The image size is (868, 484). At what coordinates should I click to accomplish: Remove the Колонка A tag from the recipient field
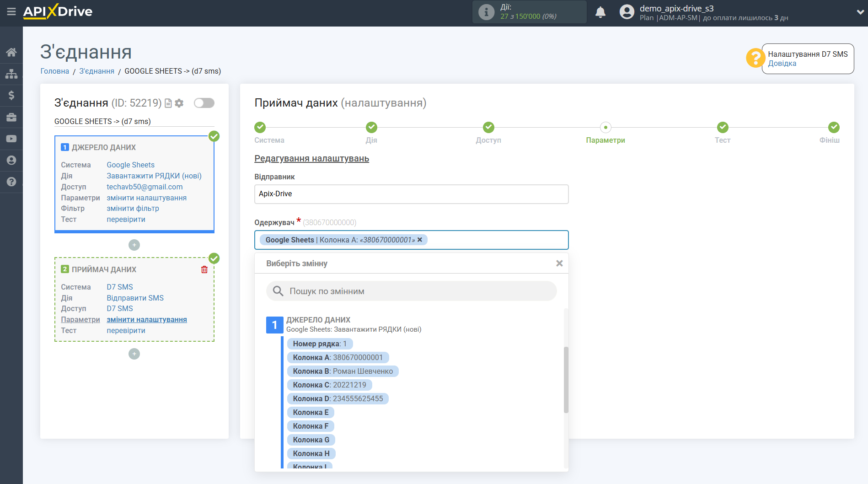tap(420, 240)
